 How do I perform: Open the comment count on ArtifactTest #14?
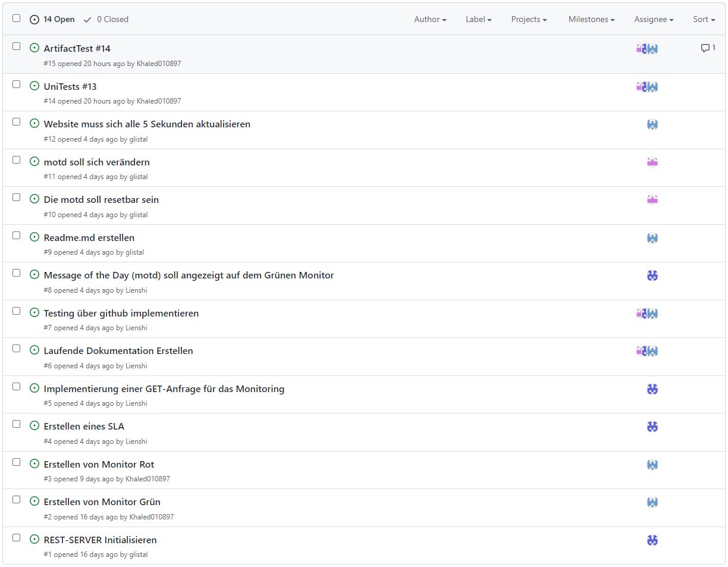point(708,48)
